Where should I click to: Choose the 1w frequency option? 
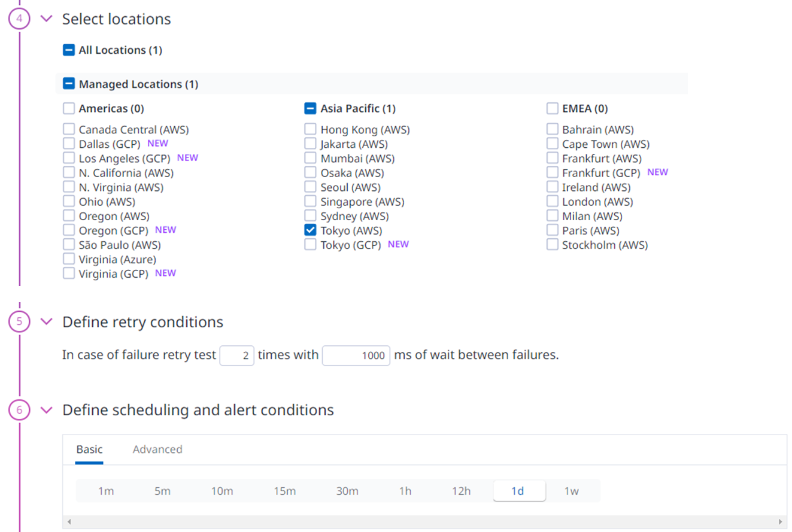[571, 491]
